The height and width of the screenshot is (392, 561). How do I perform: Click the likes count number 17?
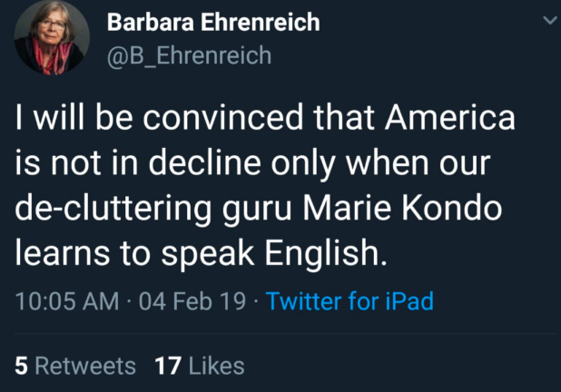(168, 366)
